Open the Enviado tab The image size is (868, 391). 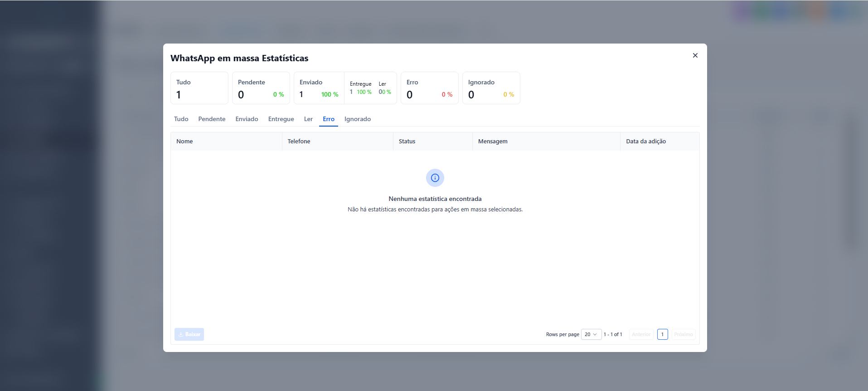click(x=247, y=119)
